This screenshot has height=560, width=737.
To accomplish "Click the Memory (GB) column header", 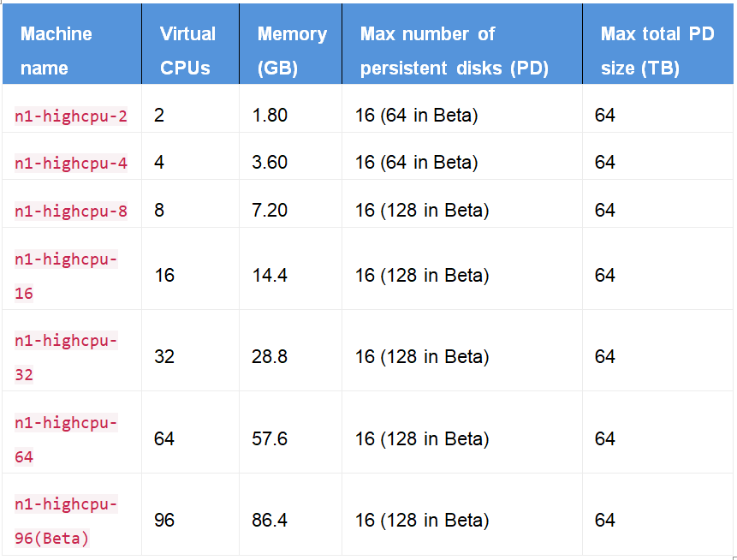I will click(292, 51).
